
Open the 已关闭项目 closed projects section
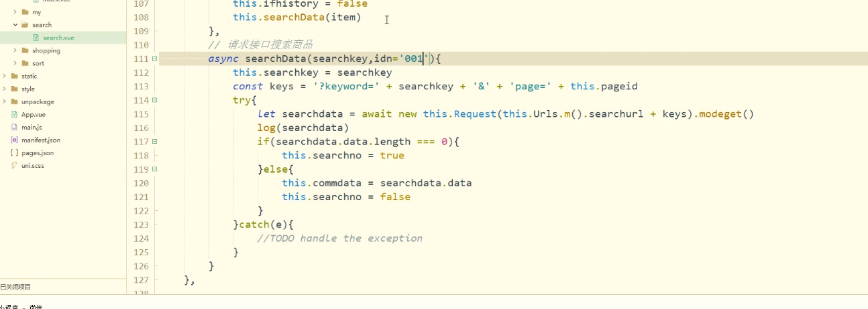[15, 287]
